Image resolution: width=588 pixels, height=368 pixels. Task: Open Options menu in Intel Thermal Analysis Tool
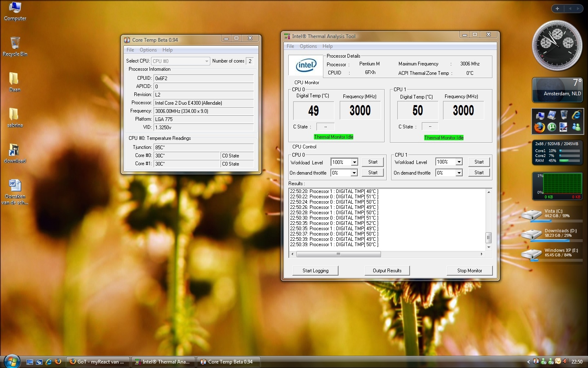(308, 46)
